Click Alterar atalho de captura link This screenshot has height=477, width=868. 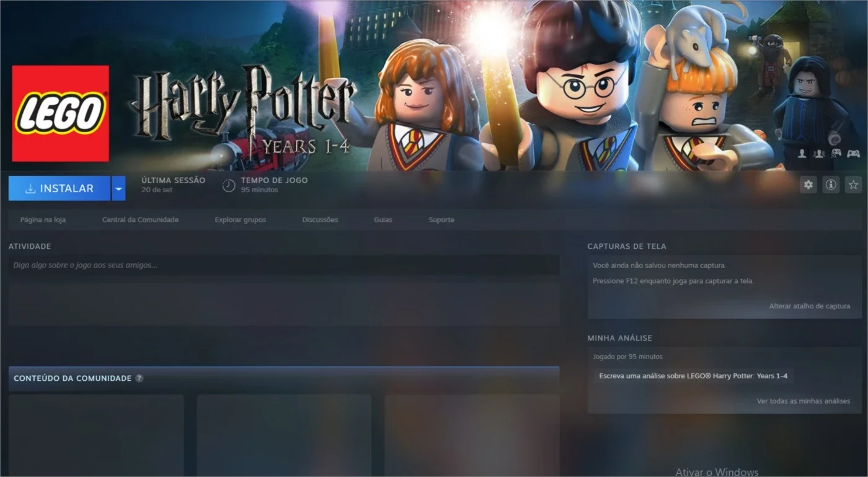[x=810, y=306]
